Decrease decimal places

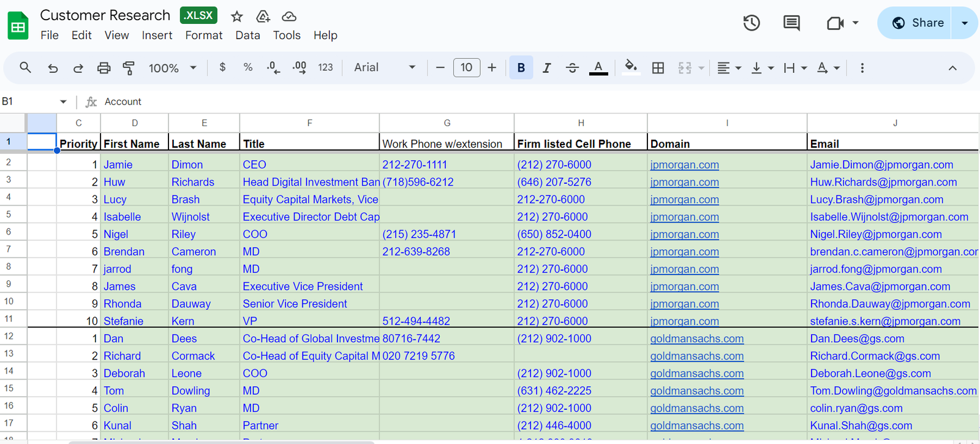tap(274, 67)
